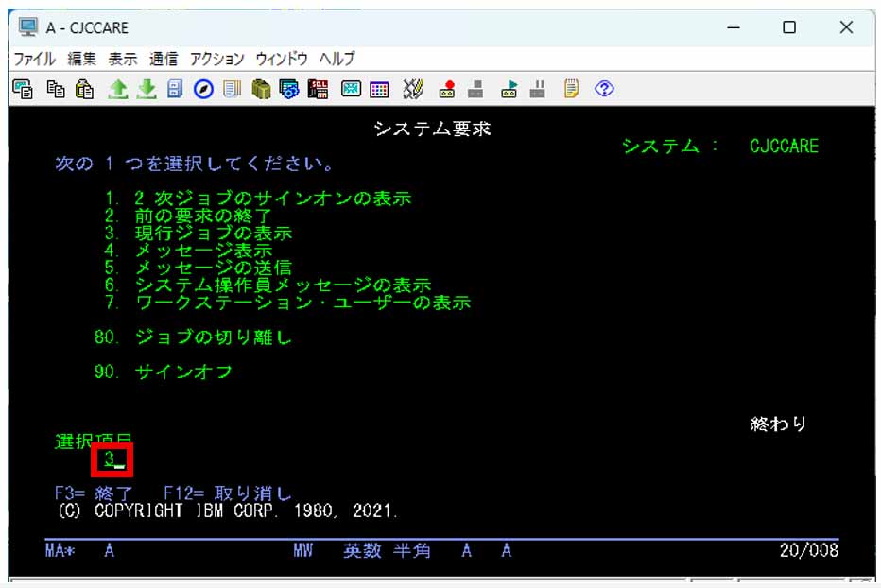The image size is (881, 588).
Task: Open the ファイル menu
Action: [34, 59]
